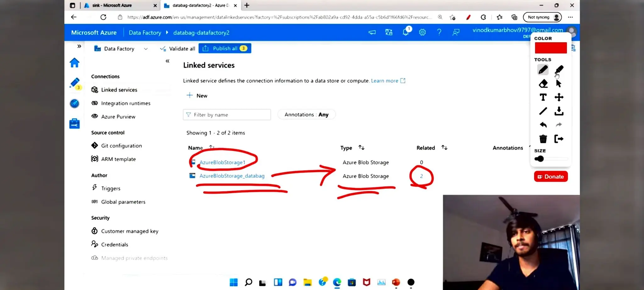The width and height of the screenshot is (644, 290).
Task: Click the redo arrow icon
Action: tap(559, 125)
